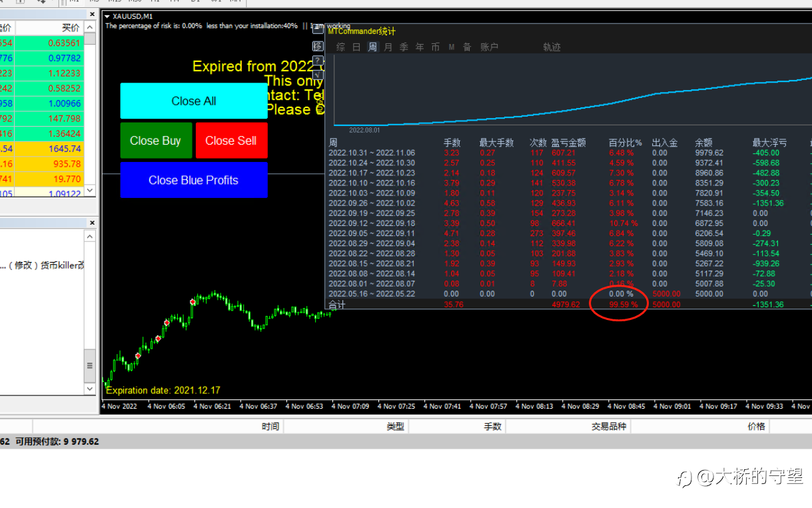The width and height of the screenshot is (812, 508).
Task: Select the Market Watch row priced 935.78
Action: (41, 164)
